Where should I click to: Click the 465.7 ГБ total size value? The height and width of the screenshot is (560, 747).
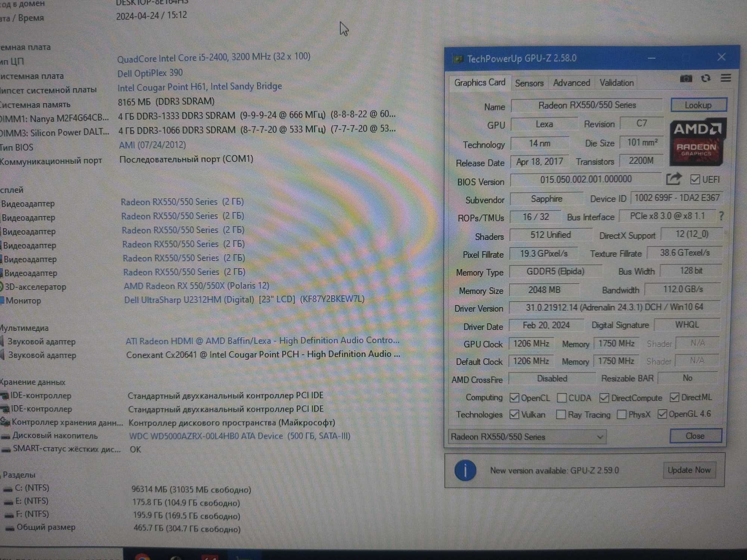(187, 529)
